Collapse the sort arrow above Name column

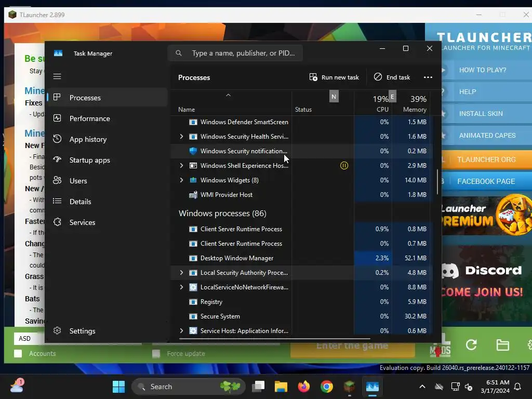point(229,96)
